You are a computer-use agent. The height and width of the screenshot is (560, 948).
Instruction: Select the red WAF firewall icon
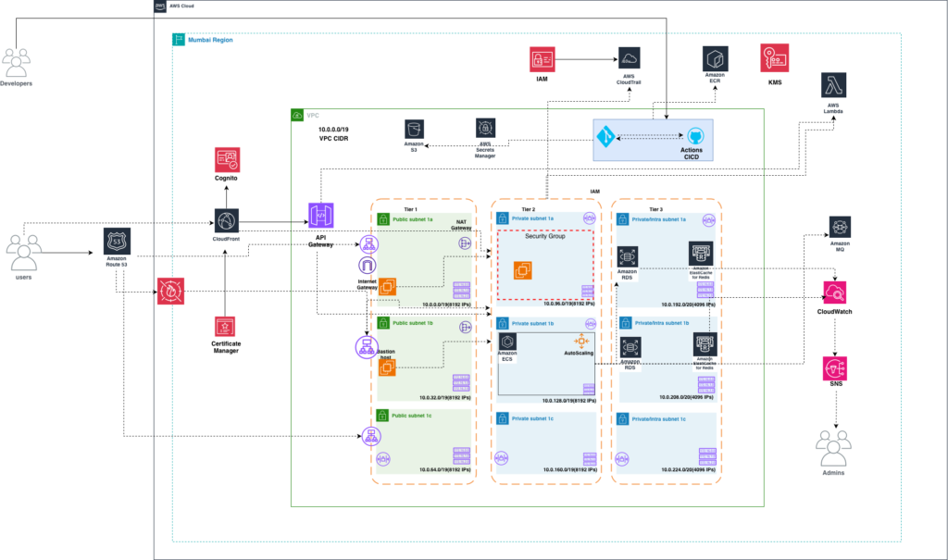pos(170,291)
